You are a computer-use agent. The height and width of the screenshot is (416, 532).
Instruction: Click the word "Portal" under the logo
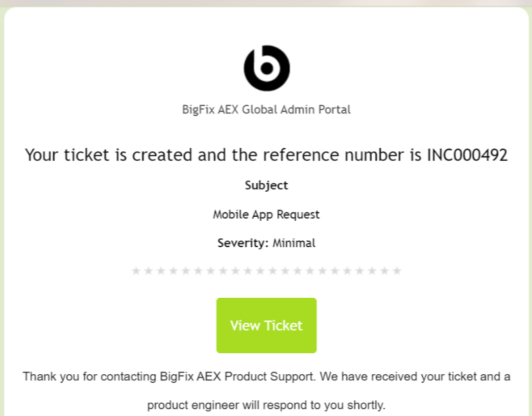pyautogui.click(x=334, y=109)
